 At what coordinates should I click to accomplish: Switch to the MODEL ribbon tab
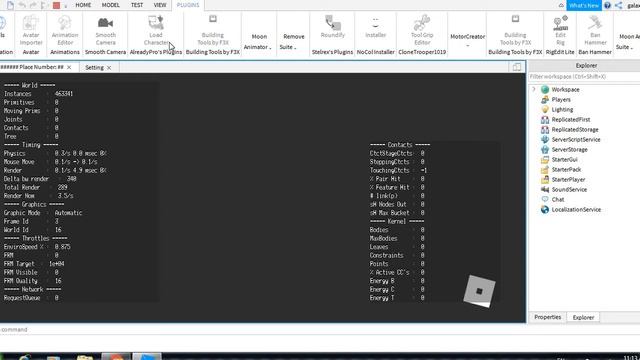111,5
